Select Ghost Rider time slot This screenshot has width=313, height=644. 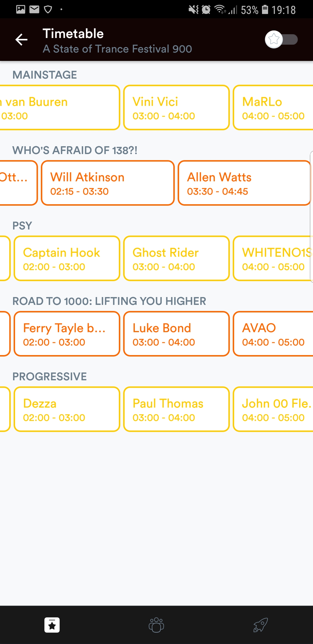pyautogui.click(x=176, y=258)
